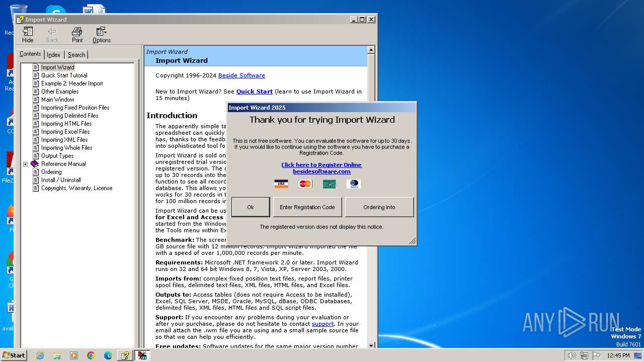This screenshot has width=644, height=362.
Task: Launch Internet Explorer from taskbar
Action: pyautogui.click(x=40, y=355)
